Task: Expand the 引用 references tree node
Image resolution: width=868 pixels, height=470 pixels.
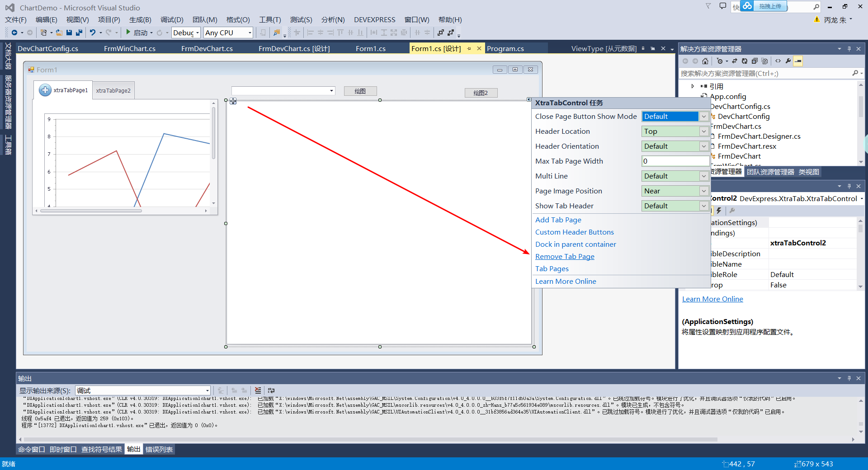Action: pyautogui.click(x=693, y=86)
